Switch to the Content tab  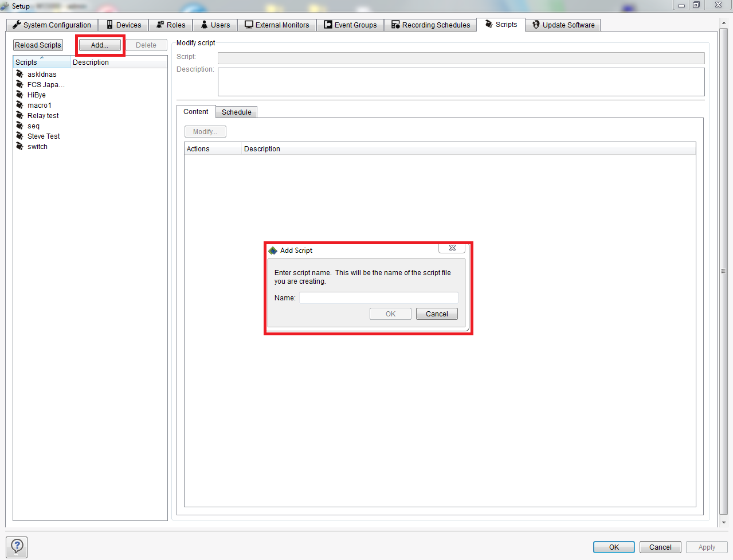coord(196,112)
